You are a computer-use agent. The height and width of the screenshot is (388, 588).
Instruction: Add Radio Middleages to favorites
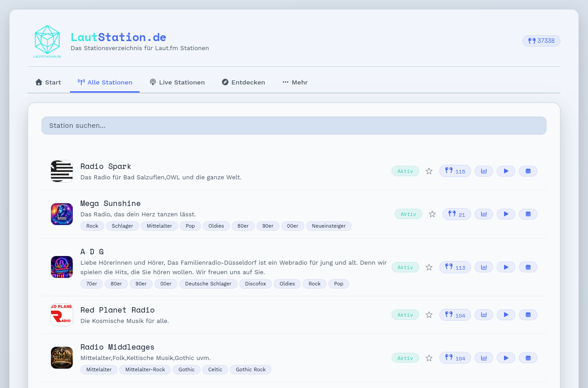(429, 358)
